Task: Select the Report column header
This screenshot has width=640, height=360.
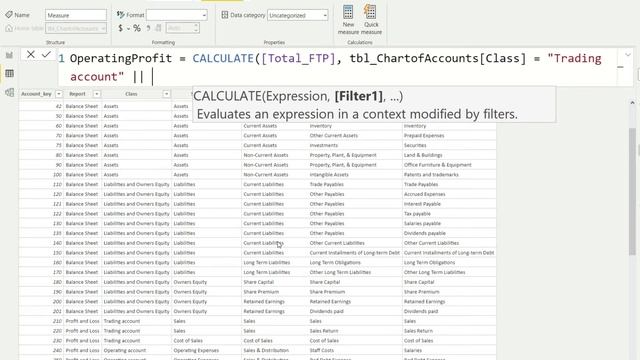Action: [77, 94]
